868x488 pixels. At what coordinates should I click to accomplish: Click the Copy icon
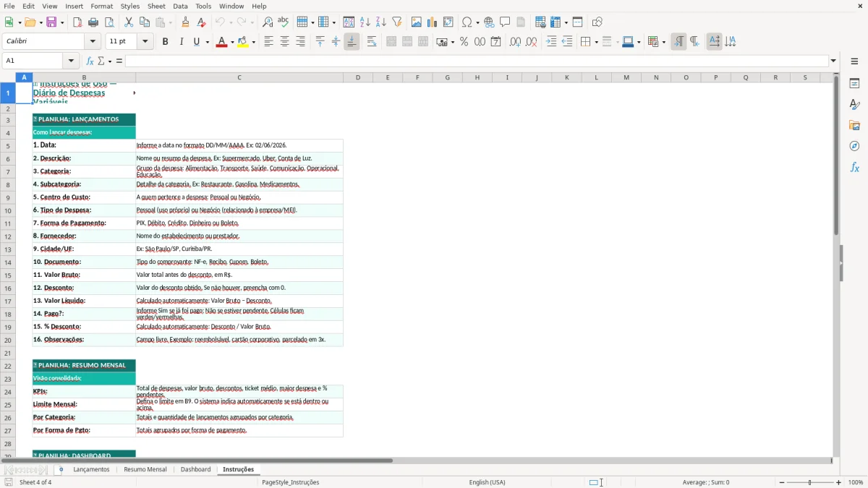point(145,22)
